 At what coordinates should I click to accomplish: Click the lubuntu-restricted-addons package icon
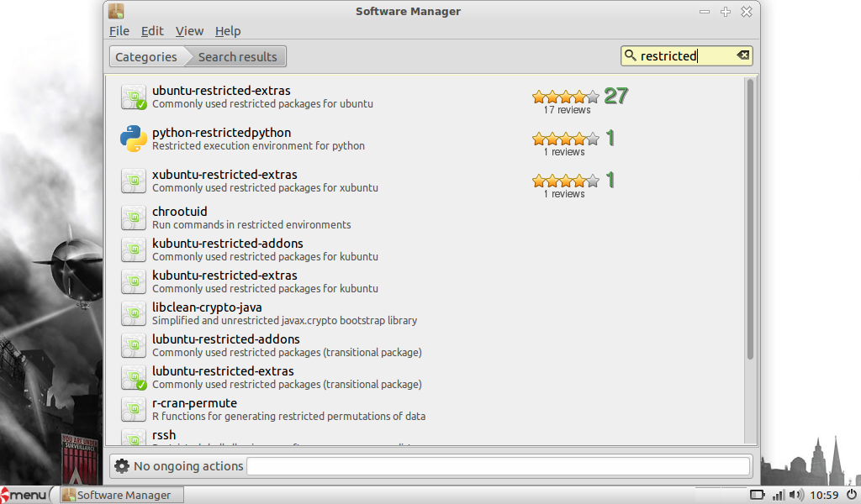coord(134,345)
